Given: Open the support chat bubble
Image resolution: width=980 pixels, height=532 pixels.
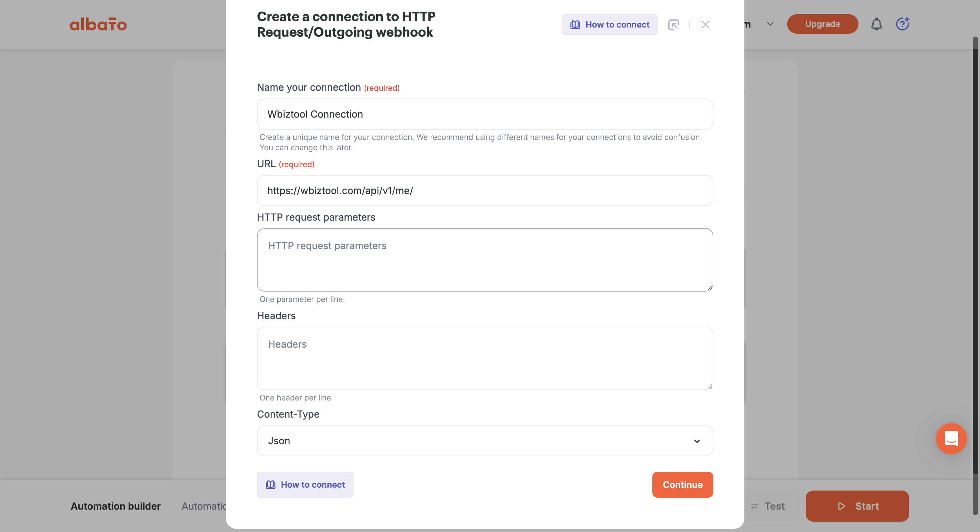Looking at the screenshot, I should click(x=951, y=438).
